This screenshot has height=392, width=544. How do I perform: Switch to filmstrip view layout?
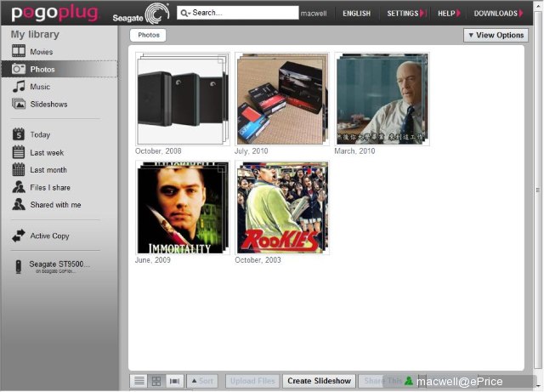pyautogui.click(x=174, y=381)
